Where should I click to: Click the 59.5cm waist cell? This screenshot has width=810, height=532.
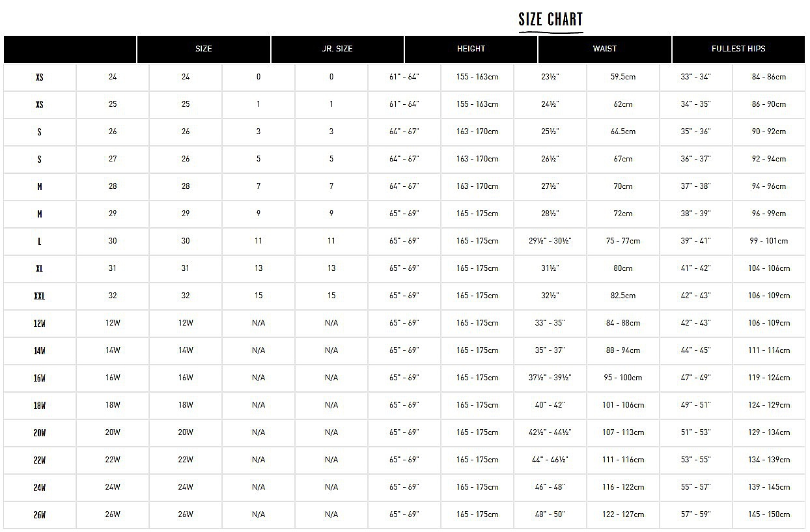pyautogui.click(x=623, y=77)
